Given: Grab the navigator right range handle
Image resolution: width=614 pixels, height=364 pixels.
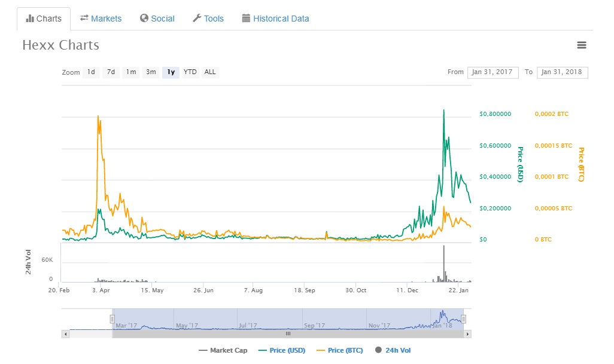Looking at the screenshot, I should tap(463, 319).
